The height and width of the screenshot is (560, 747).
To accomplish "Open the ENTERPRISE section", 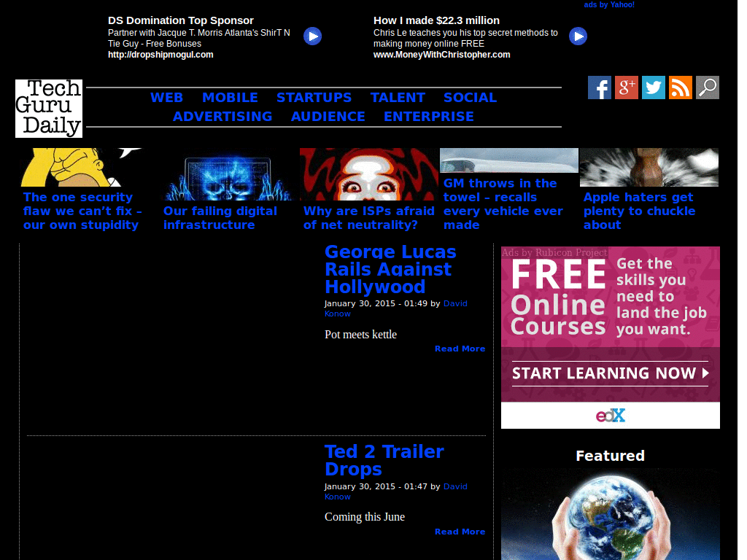I will [x=429, y=117].
